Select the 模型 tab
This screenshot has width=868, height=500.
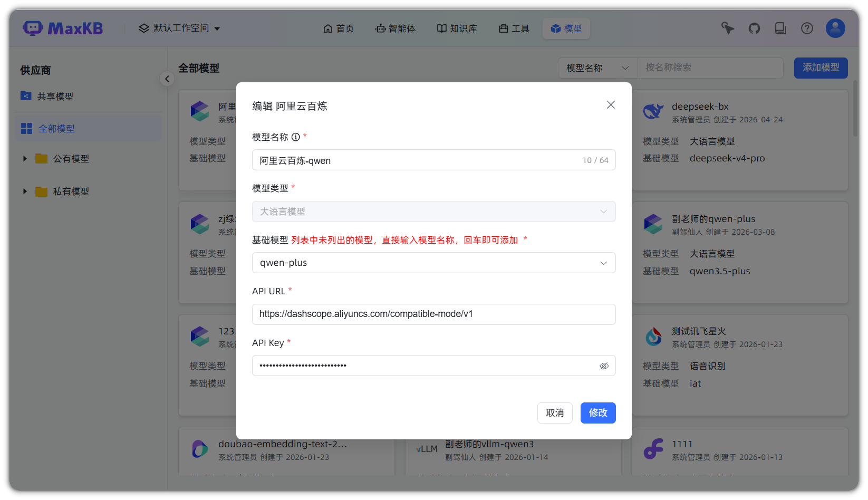click(566, 28)
